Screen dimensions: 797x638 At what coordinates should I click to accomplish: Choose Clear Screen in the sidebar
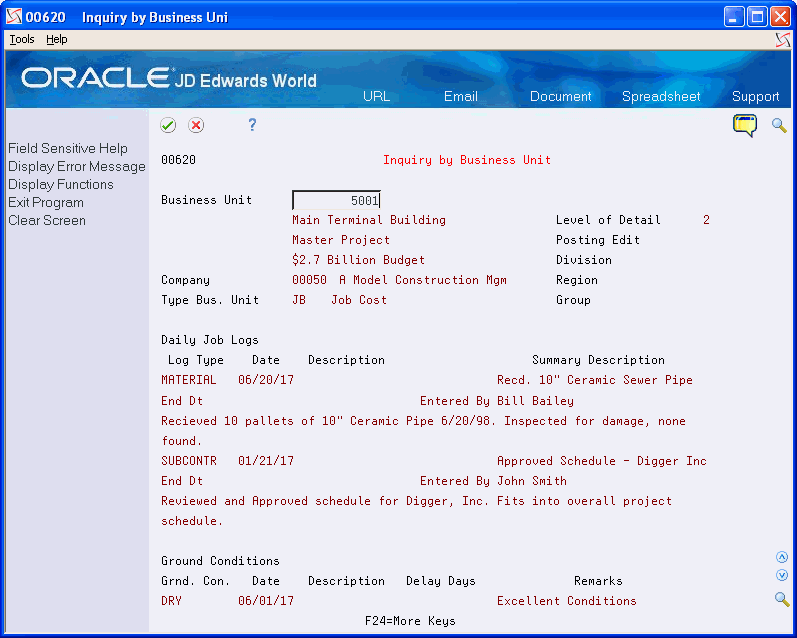tap(47, 221)
